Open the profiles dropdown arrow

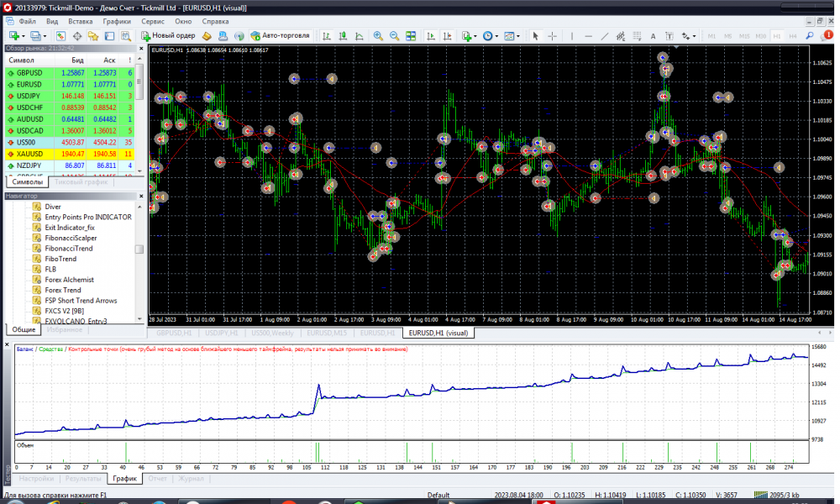45,36
